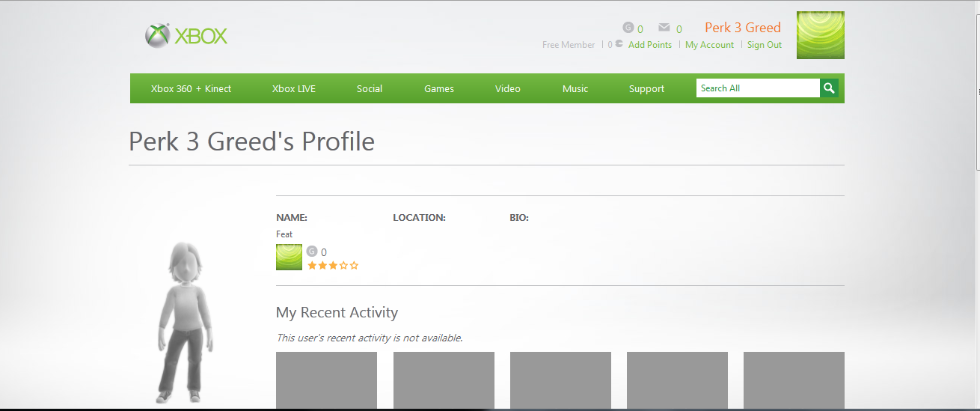Screen dimensions: 980x411
Task: Click the LOCATION: label
Action: (419, 218)
